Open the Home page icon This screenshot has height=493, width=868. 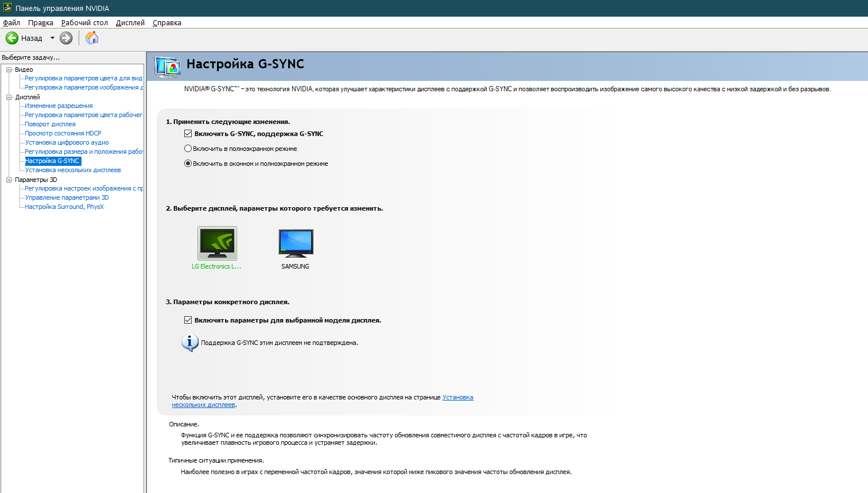pos(92,38)
